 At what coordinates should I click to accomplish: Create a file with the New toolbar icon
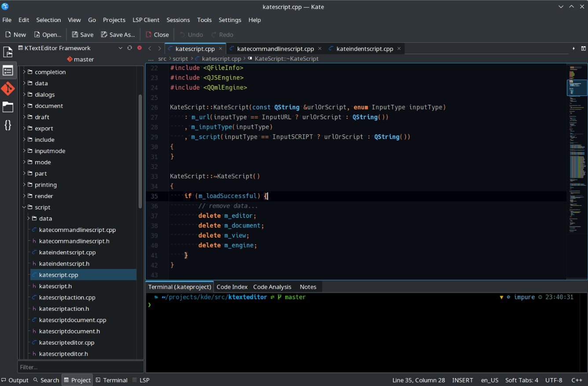15,34
